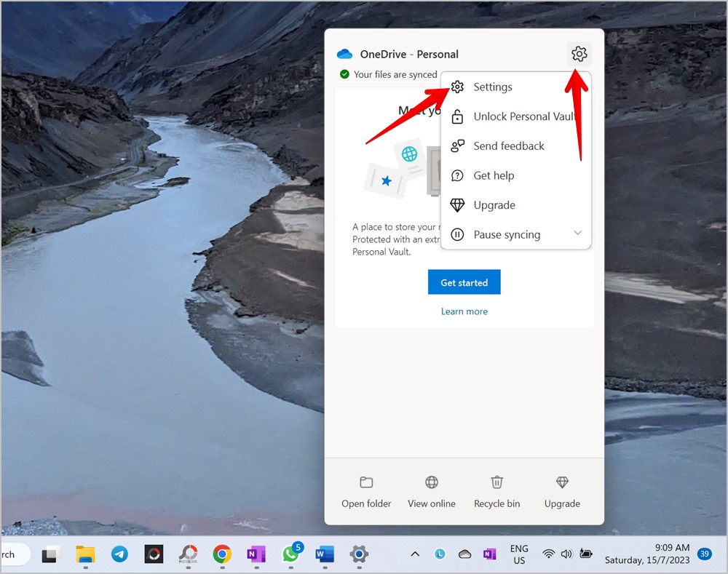Open OneNote from the taskbar
Screen dimensions: 728x574
tap(256, 554)
